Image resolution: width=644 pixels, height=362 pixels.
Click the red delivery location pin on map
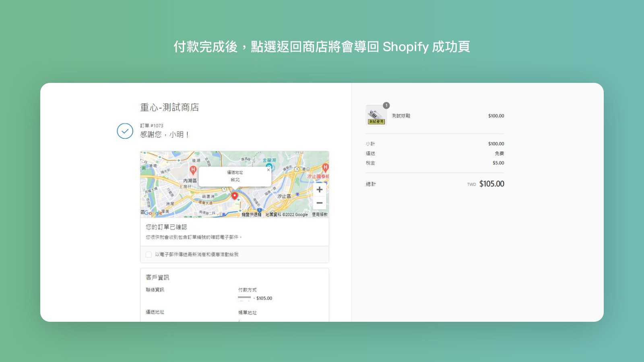[235, 196]
